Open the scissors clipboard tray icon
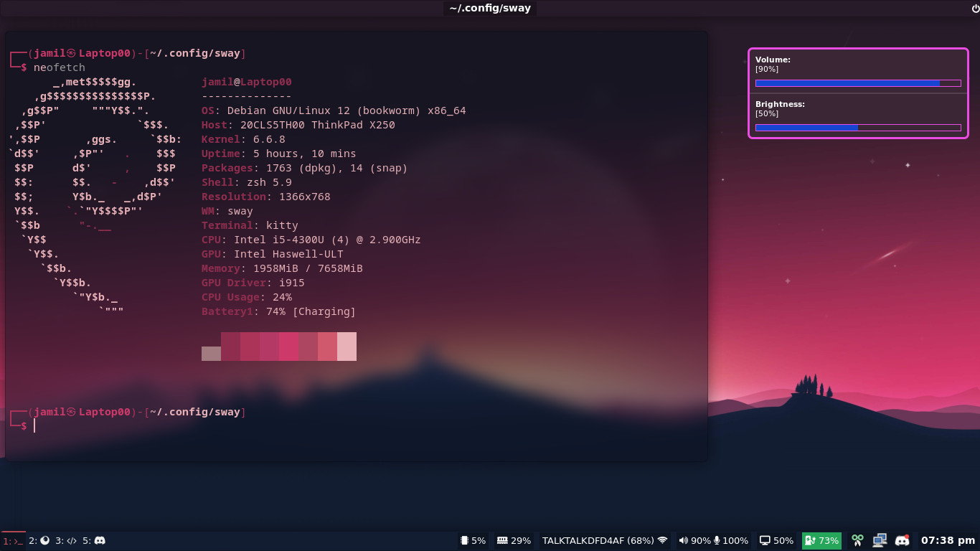 (857, 541)
